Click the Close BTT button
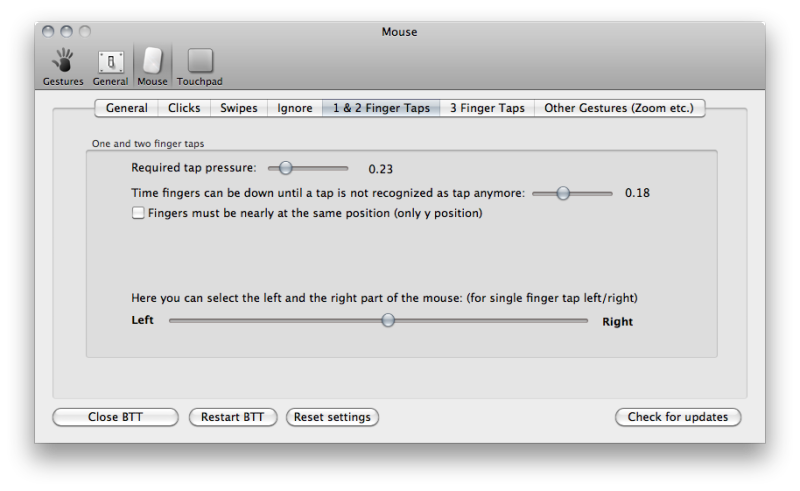800x491 pixels. pyautogui.click(x=115, y=417)
